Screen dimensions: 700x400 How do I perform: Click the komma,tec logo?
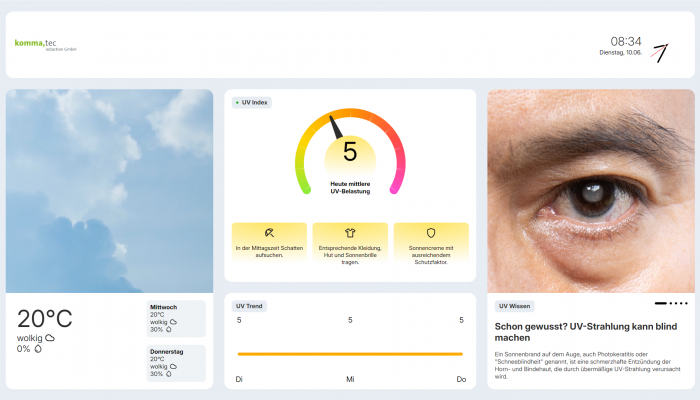tap(45, 45)
